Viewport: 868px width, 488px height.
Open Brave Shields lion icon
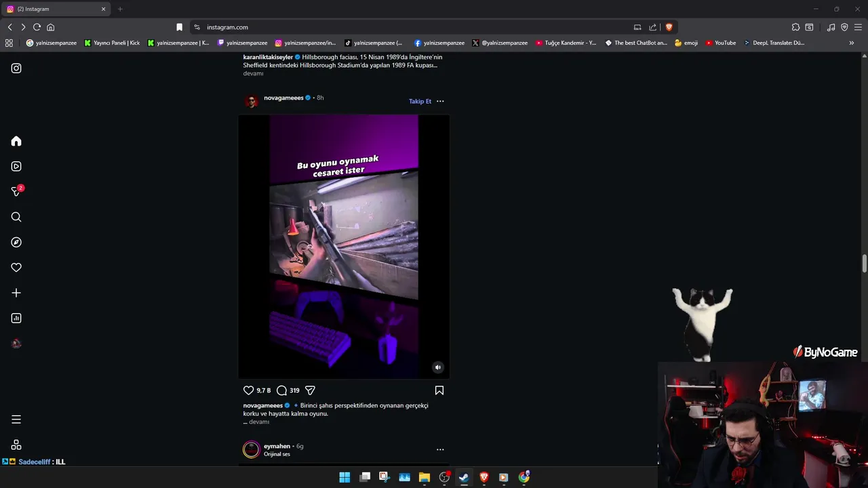[x=669, y=27]
